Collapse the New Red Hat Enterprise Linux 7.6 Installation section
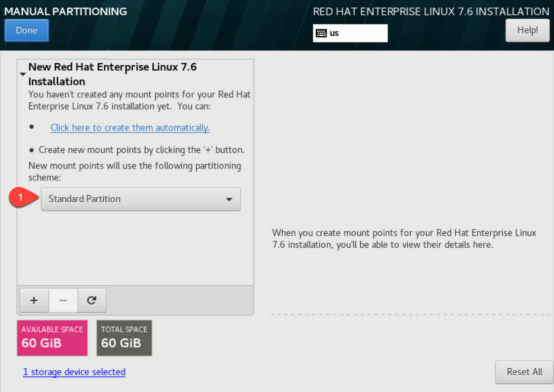Viewport: 554px width, 392px height. coord(23,74)
